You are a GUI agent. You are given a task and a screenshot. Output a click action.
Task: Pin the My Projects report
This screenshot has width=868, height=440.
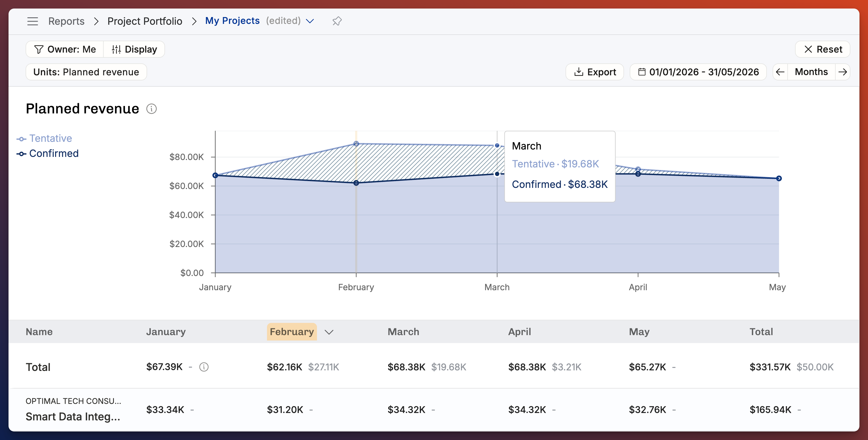point(337,21)
